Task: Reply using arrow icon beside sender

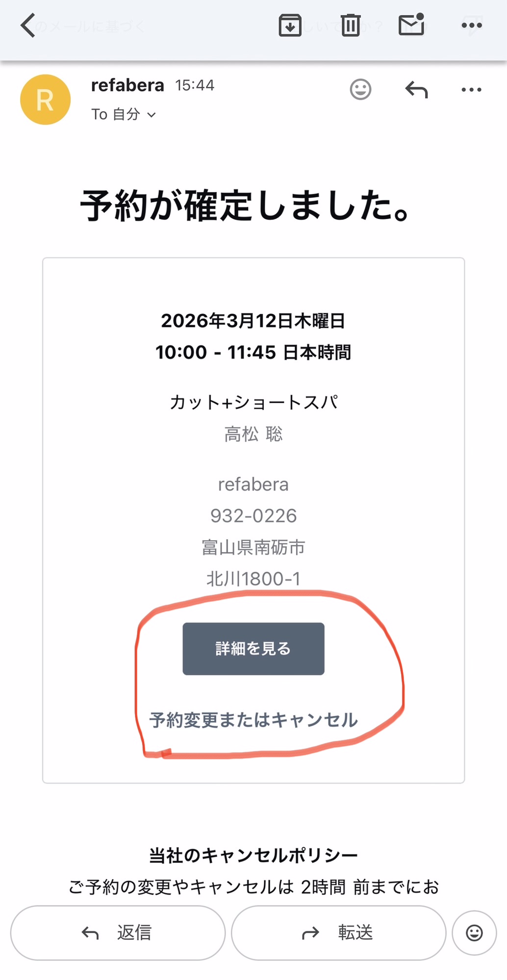Action: 416,90
